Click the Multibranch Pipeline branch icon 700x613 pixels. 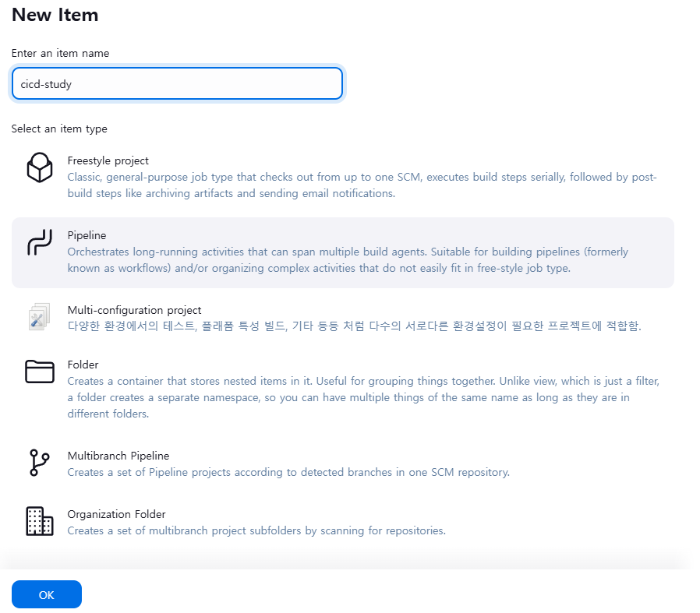[x=39, y=463]
